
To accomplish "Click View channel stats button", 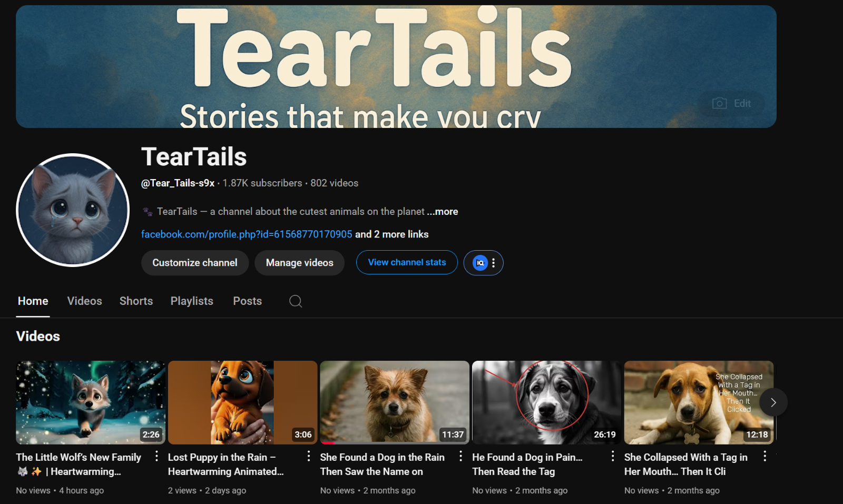I will [407, 262].
